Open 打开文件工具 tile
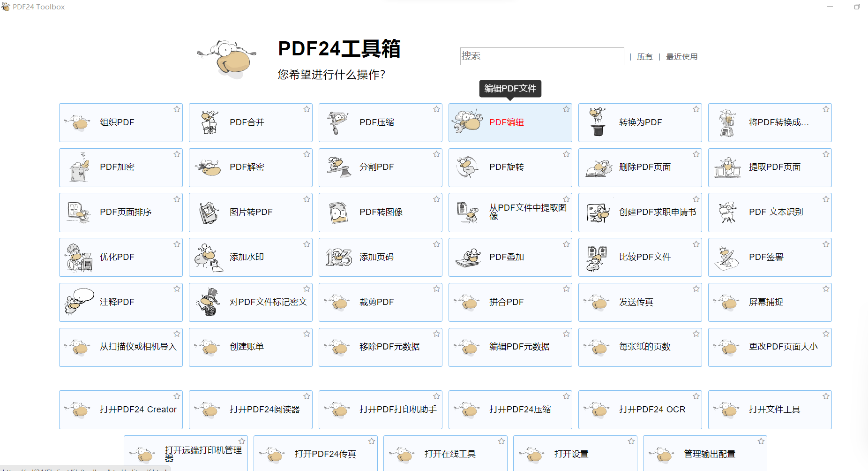Image resolution: width=868 pixels, height=471 pixels. [x=770, y=410]
